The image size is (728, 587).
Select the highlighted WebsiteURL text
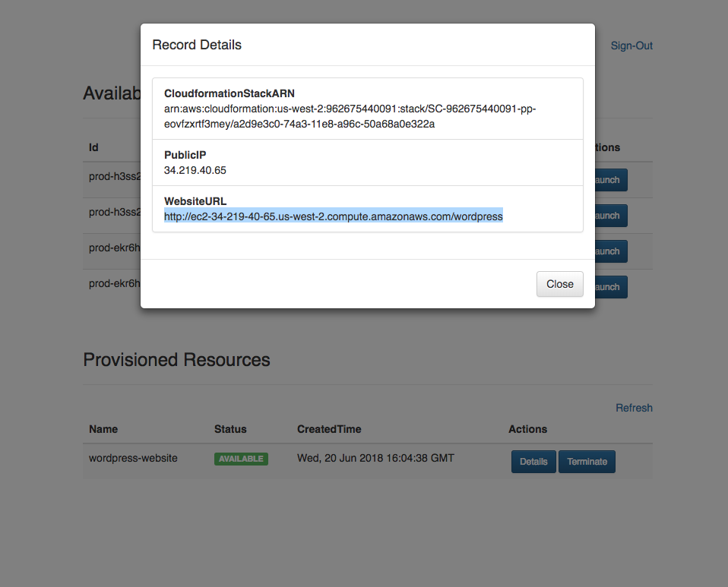click(x=333, y=216)
